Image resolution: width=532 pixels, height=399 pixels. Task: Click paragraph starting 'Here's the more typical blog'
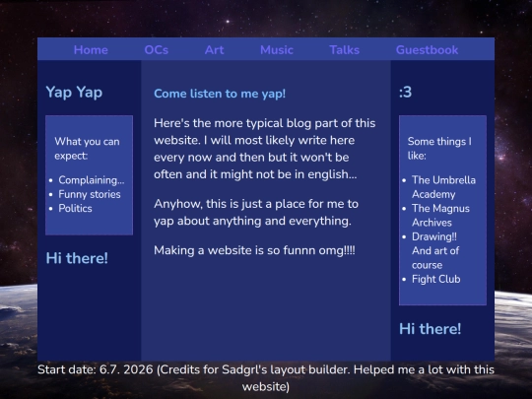[x=265, y=149]
